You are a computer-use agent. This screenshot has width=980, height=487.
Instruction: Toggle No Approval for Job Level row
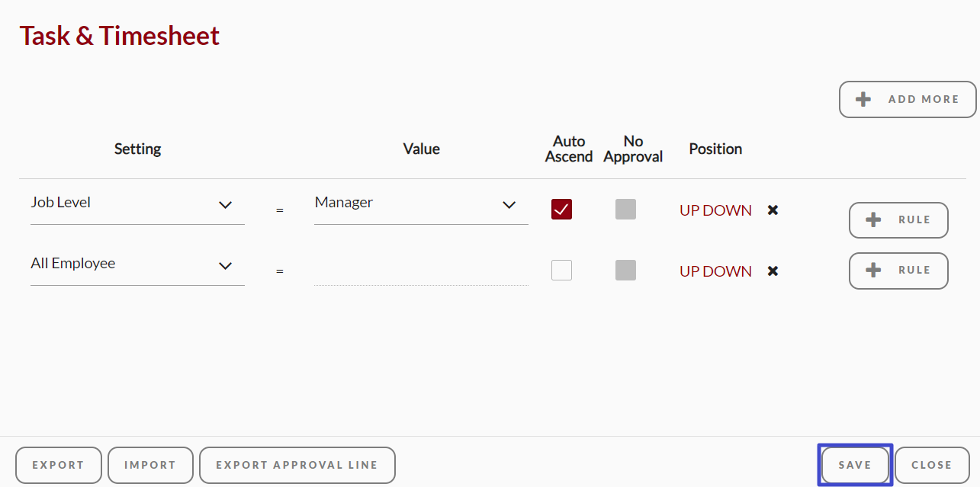coord(625,210)
